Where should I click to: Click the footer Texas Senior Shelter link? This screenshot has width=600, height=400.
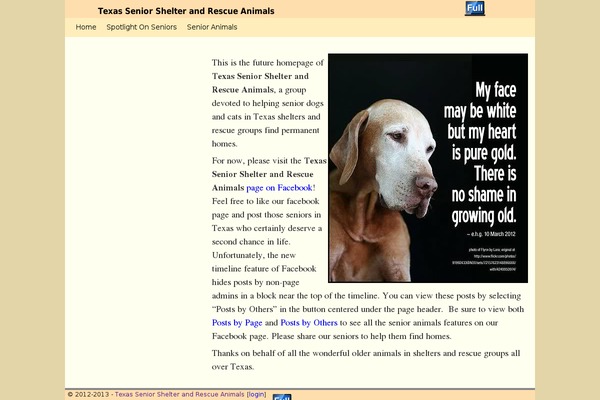(179, 394)
